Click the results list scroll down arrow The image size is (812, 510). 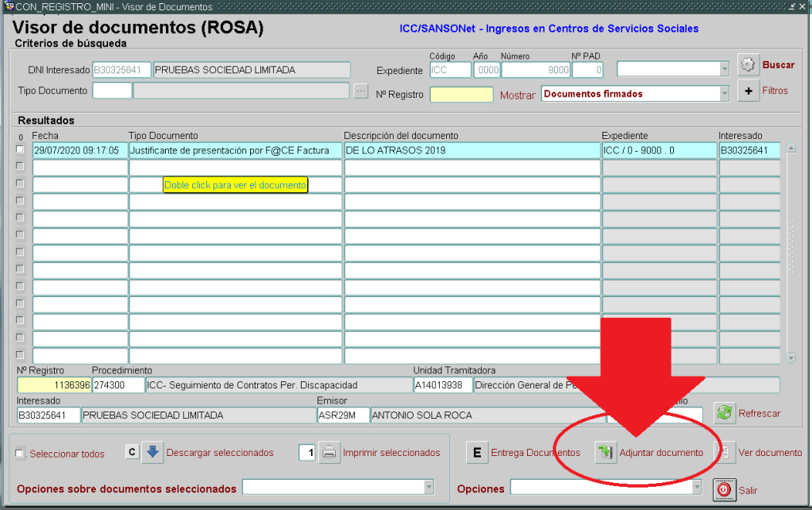point(790,358)
